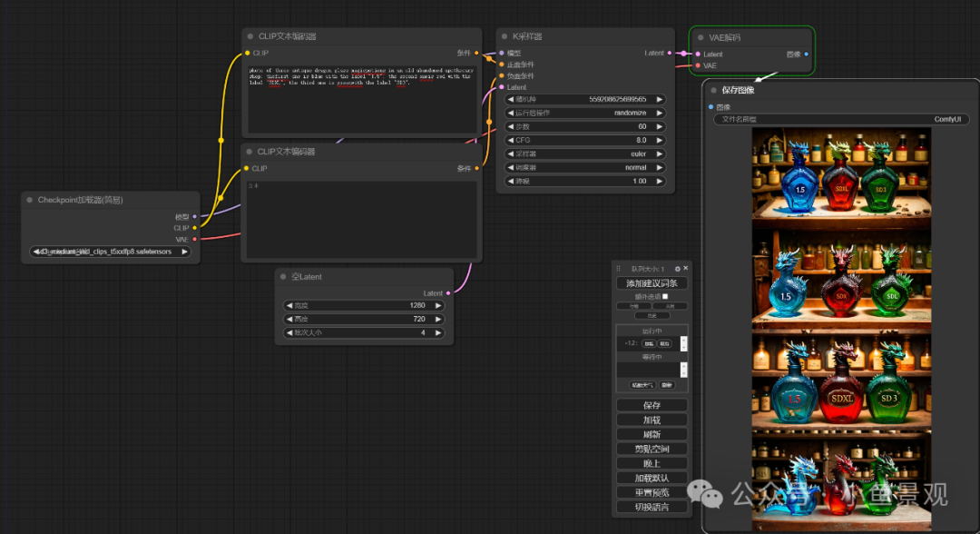Collapse the Checkpoint加载器 node via its circle
The width and height of the screenshot is (980, 534).
tap(28, 199)
